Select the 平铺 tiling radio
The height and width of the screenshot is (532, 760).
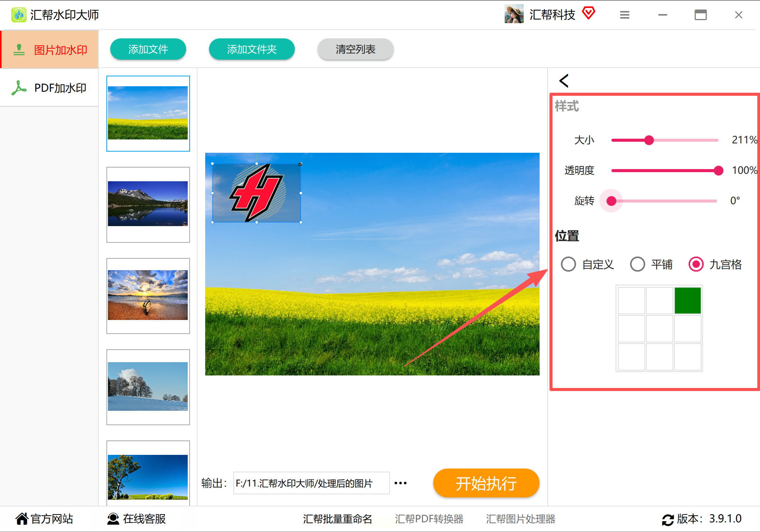click(637, 264)
